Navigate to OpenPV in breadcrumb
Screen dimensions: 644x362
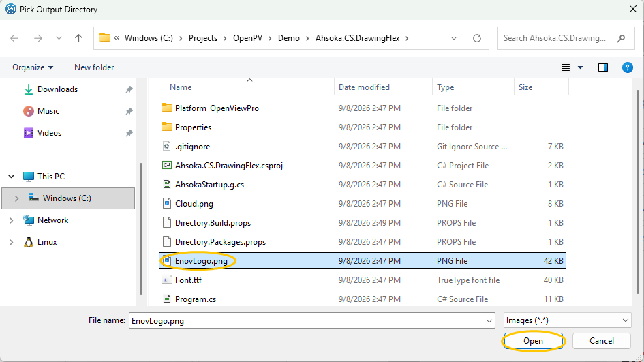click(247, 38)
